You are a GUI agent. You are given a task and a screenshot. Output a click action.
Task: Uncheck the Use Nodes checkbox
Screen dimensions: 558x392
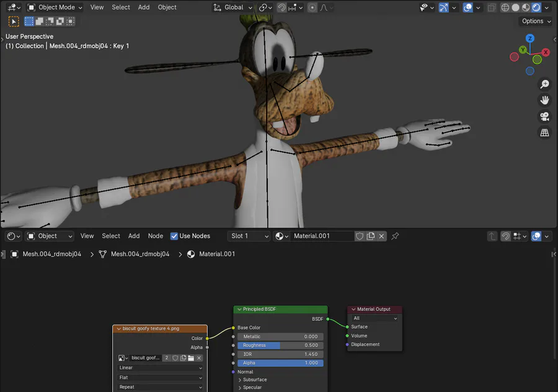(x=174, y=236)
